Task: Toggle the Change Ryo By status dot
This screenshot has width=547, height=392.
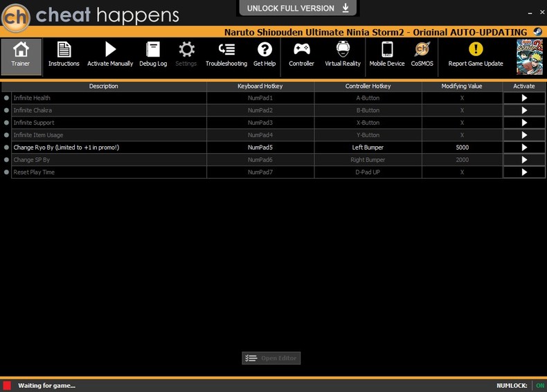Action: [x=6, y=148]
